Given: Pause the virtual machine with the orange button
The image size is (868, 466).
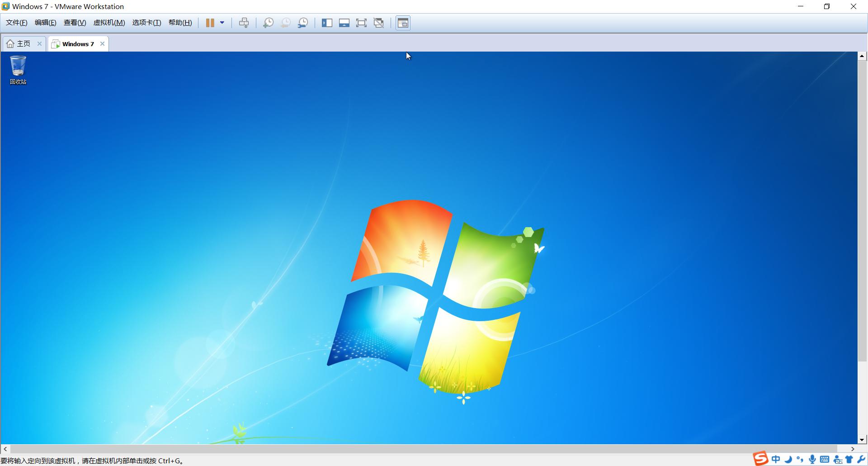Looking at the screenshot, I should coord(210,23).
